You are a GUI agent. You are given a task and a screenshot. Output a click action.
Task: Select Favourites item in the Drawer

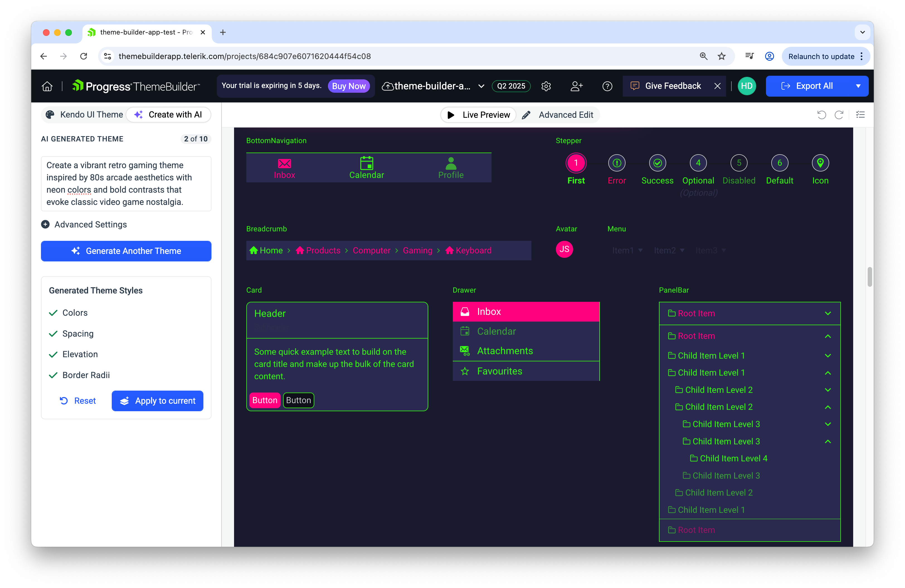526,371
